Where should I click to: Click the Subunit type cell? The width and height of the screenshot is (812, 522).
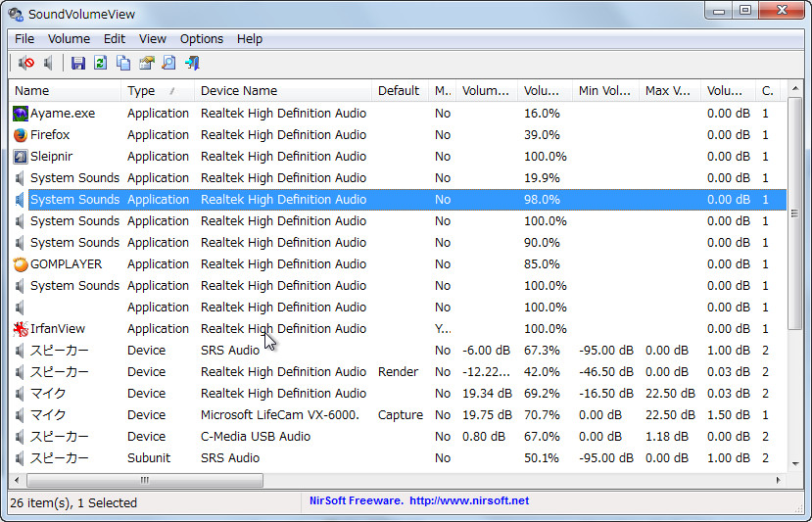tap(149, 458)
